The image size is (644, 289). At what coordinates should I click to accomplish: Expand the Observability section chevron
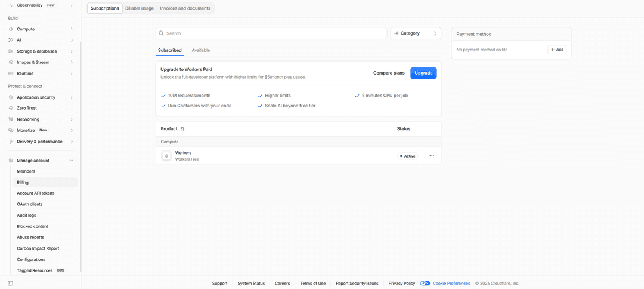(x=72, y=5)
